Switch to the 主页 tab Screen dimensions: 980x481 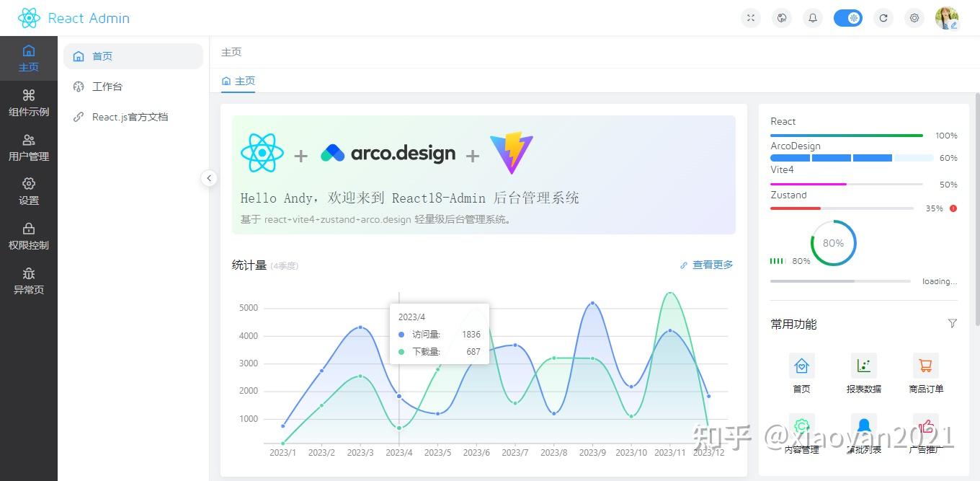pos(239,81)
